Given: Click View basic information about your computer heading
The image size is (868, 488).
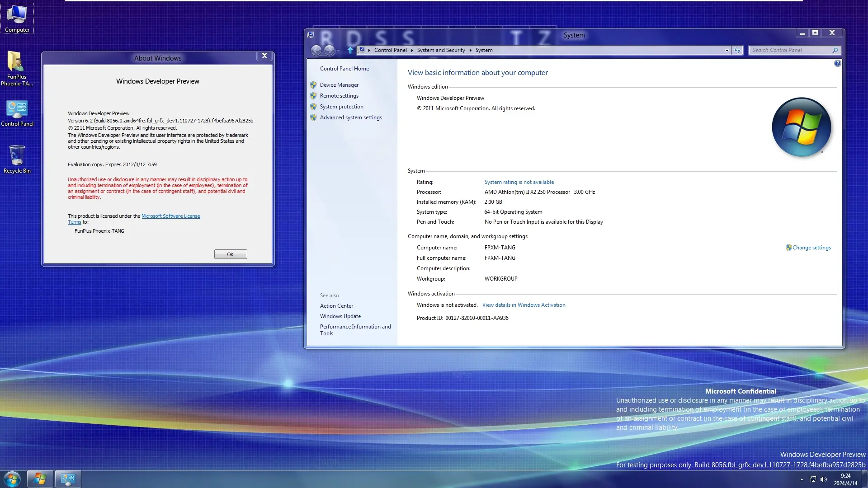Looking at the screenshot, I should pos(477,73).
